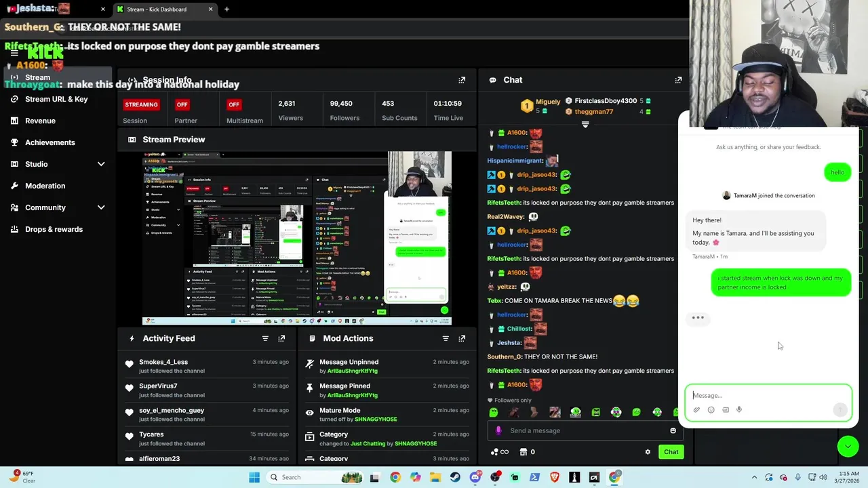
Task: Open Windows Start menu
Action: (x=254, y=477)
